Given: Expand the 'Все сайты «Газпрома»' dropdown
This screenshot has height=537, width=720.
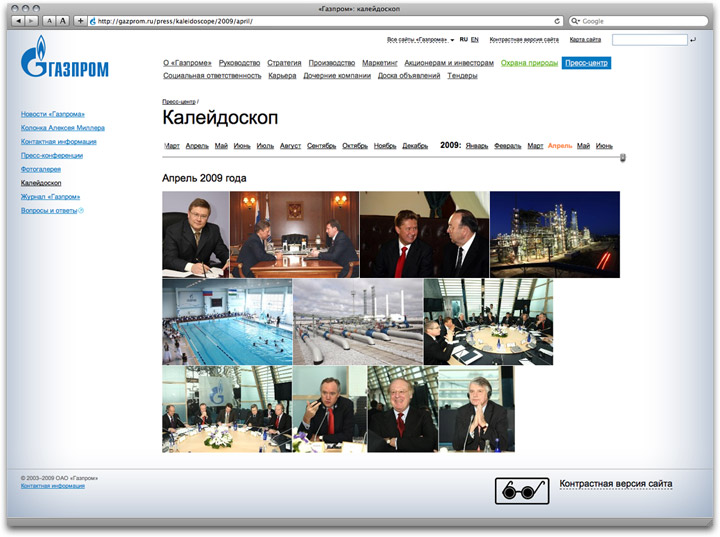Looking at the screenshot, I should click(420, 39).
